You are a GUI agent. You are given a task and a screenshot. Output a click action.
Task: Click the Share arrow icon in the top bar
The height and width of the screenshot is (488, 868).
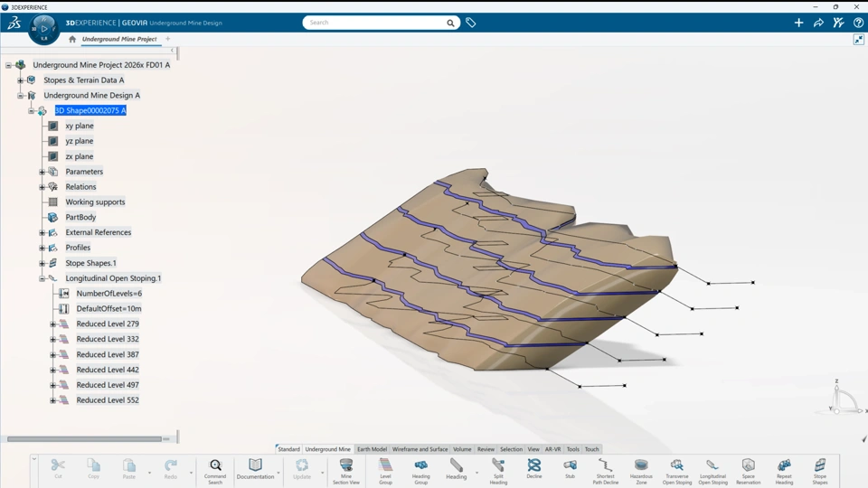[x=818, y=23]
